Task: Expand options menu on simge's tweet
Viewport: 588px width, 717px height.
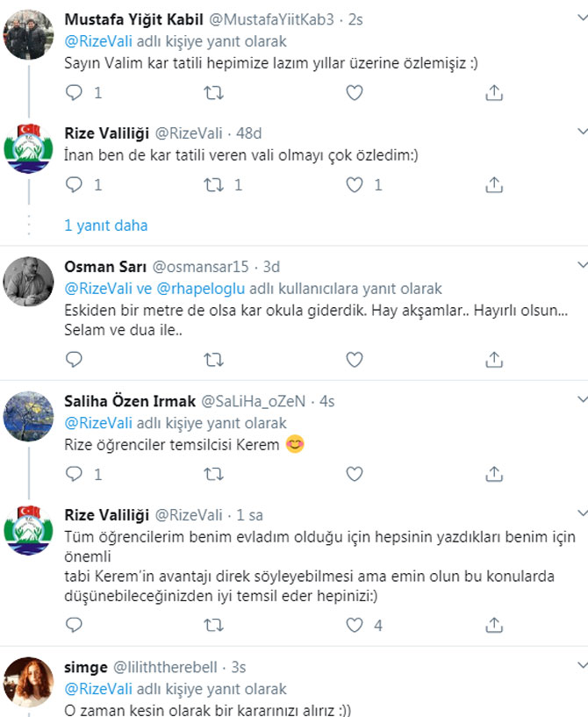Action: tap(580, 667)
